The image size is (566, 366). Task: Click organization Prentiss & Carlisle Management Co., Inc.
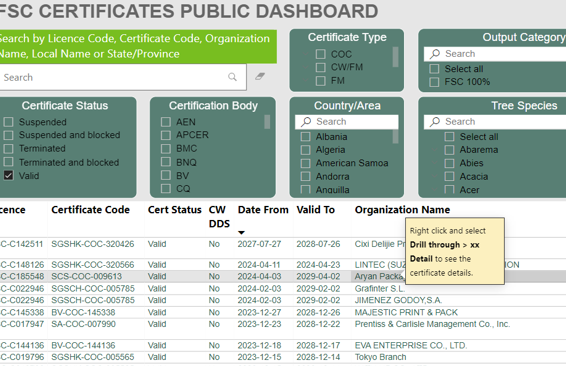click(x=432, y=324)
